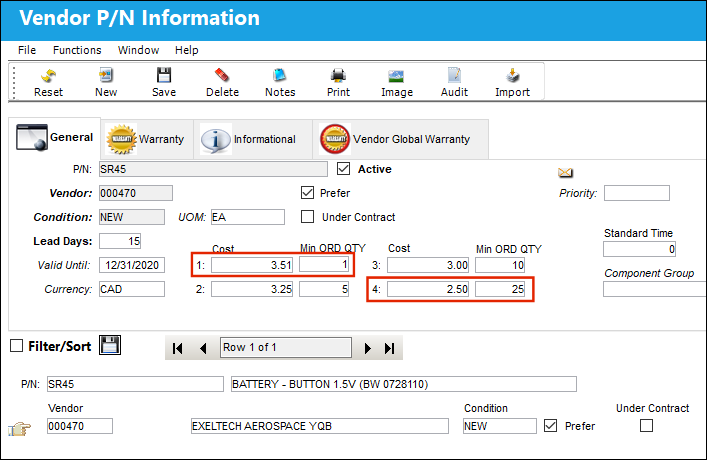
Task: Toggle the Active checkbox
Action: pos(344,169)
